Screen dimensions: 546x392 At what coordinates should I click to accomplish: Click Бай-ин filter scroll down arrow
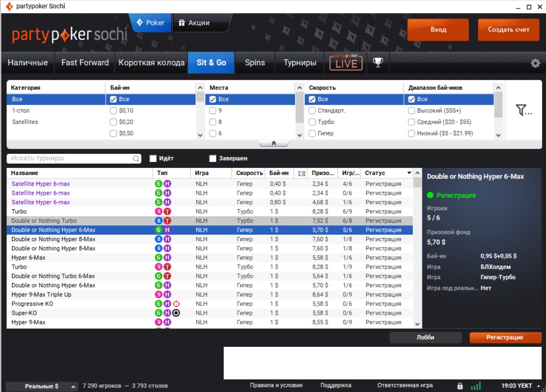pos(200,135)
